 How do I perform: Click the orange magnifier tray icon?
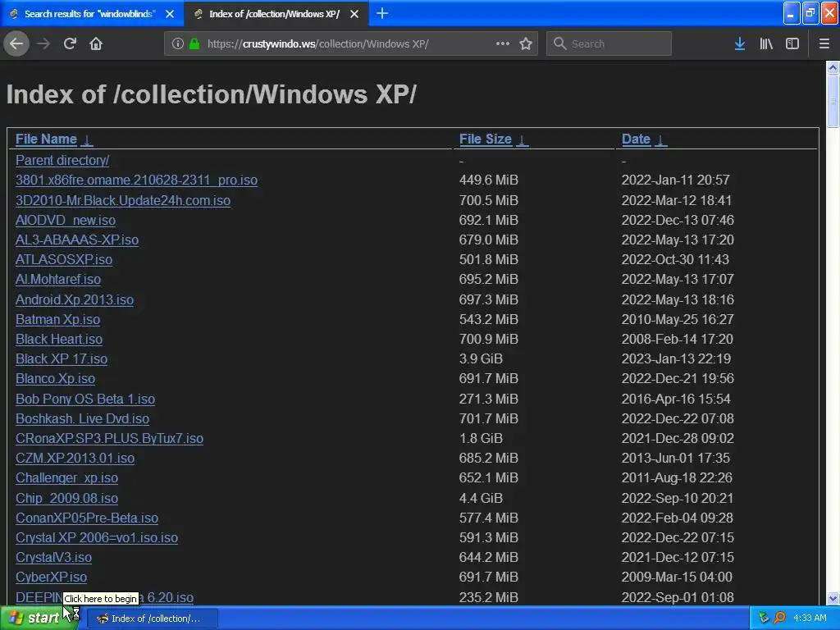pyautogui.click(x=779, y=618)
